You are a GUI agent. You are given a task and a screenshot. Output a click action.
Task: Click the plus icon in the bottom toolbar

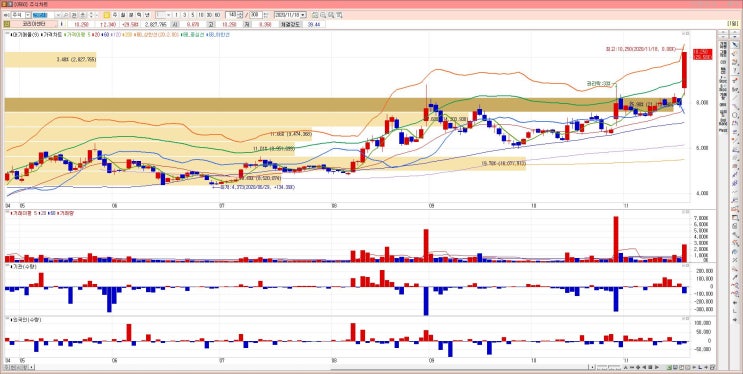706,367
